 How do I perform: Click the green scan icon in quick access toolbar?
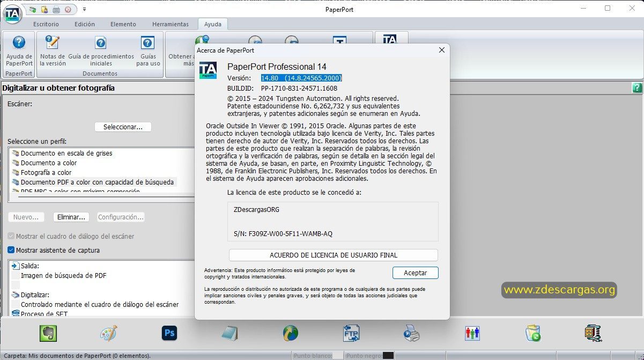[33, 10]
